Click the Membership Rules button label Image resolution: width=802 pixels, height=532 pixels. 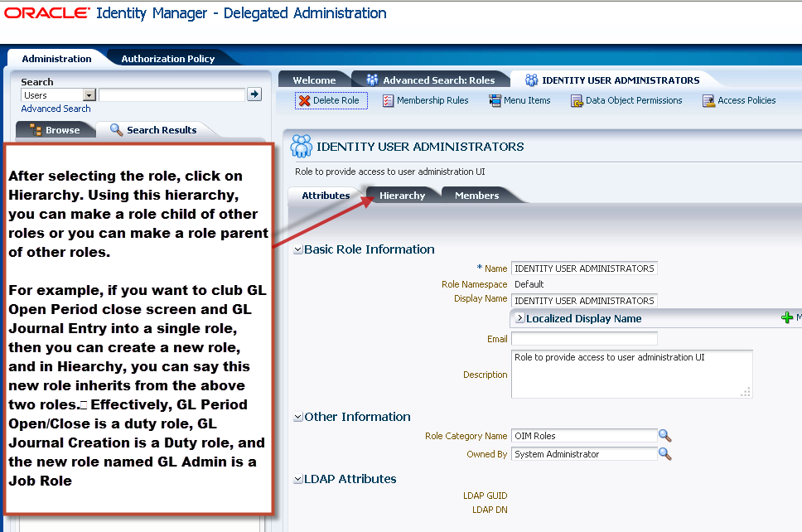[x=432, y=100]
